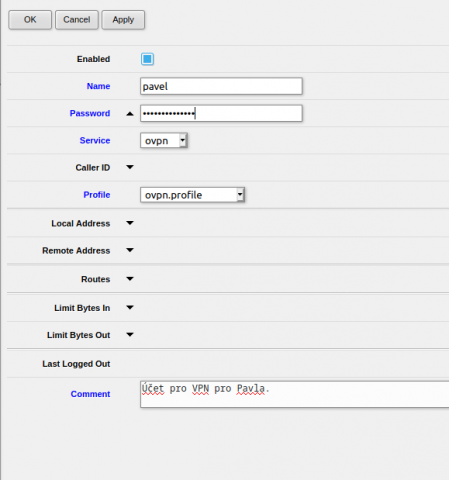This screenshot has height=480, width=449.
Task: Expand the Remote Address field
Action: coord(130,250)
